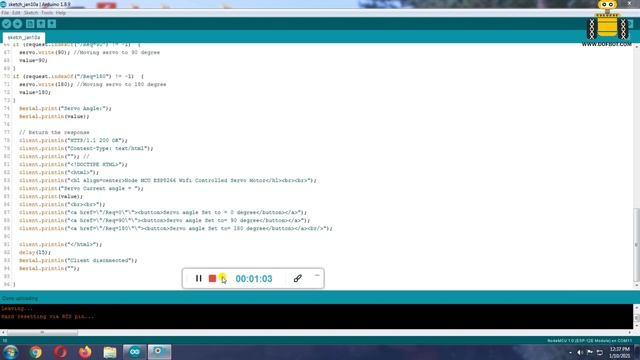Viewport: 640px width, 360px height.
Task: Stop the screen recording with the red square
Action: (212, 278)
